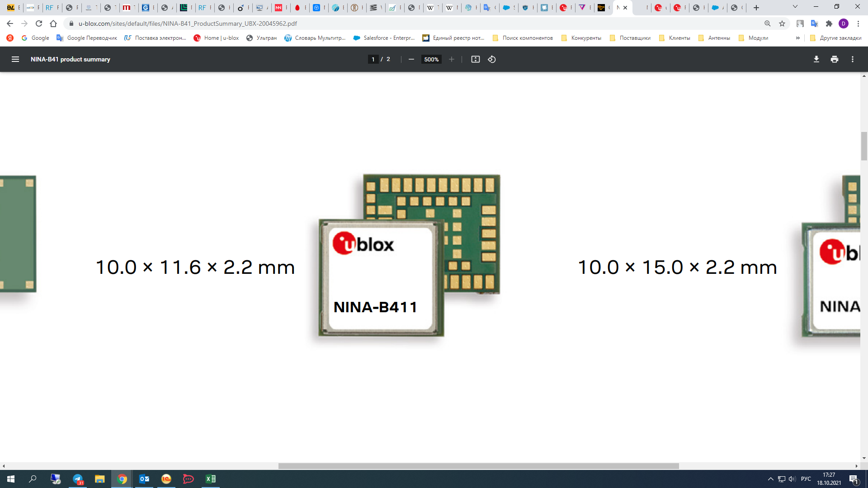The height and width of the screenshot is (488, 868).
Task: Open the Ультран bookmark
Action: pos(261,38)
